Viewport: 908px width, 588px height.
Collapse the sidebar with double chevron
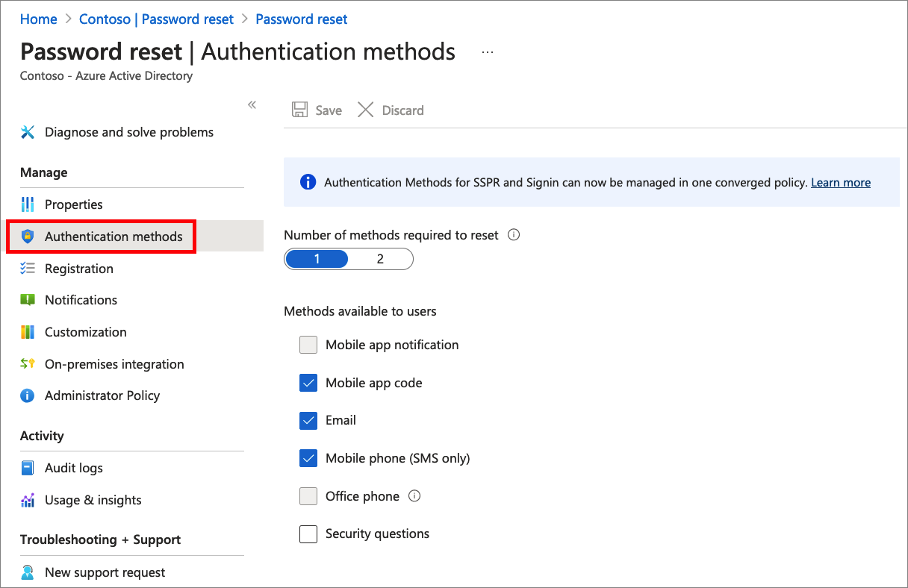[x=252, y=105]
